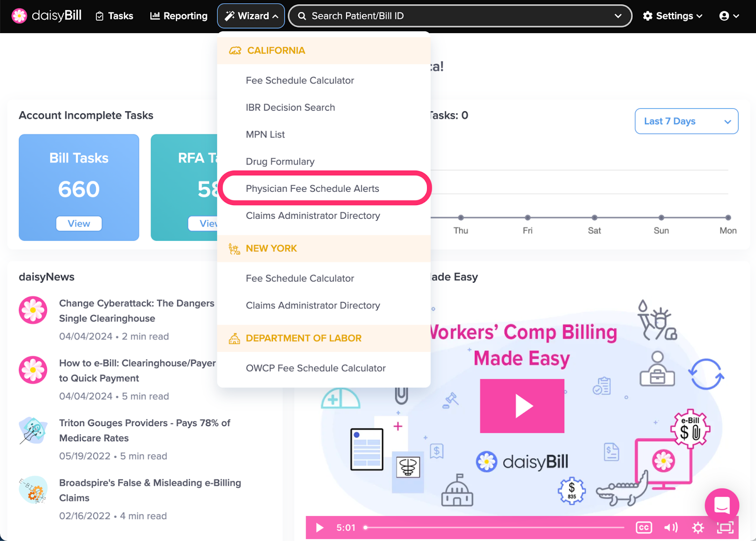Screen dimensions: 756x541
Task: Click the Bill Tasks count 660
Action: coord(79,189)
